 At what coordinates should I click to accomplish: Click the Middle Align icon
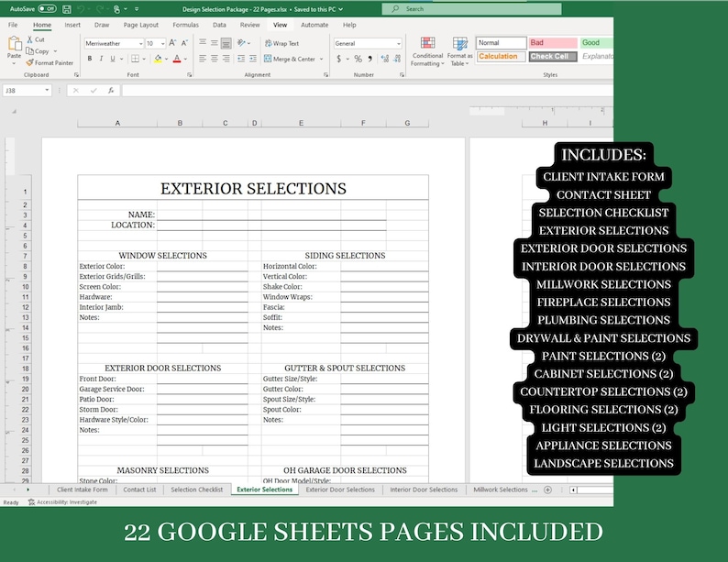click(215, 43)
